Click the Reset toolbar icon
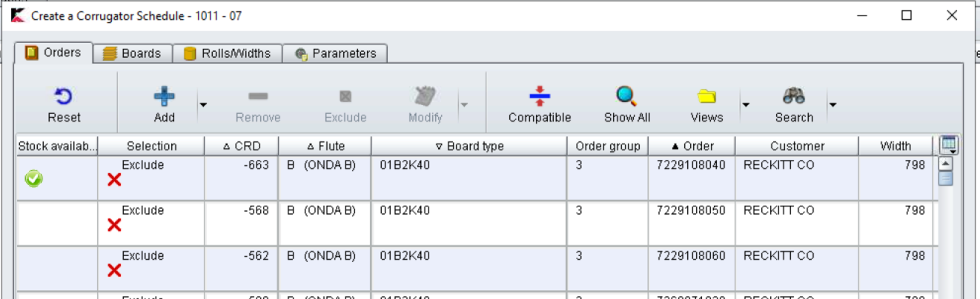Screen dimensions: 980x299 click(64, 97)
